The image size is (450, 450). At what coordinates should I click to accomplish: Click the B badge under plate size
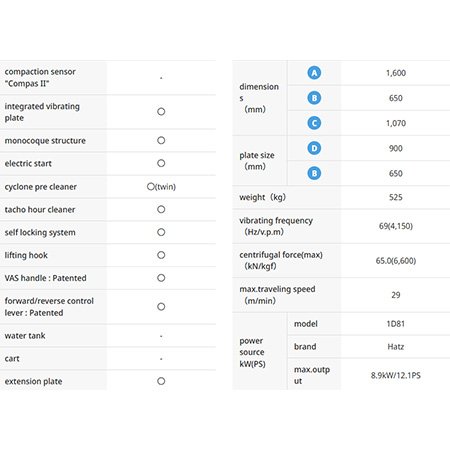pos(314,173)
